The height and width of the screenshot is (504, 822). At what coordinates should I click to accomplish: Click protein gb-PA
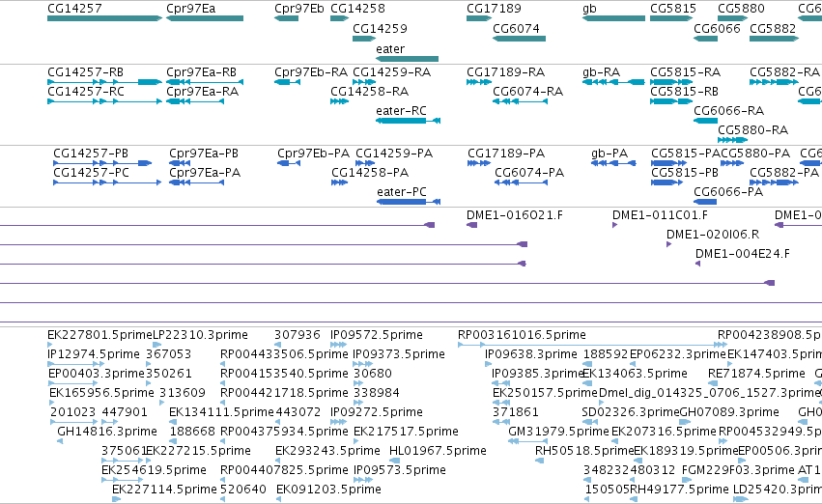pyautogui.click(x=613, y=163)
